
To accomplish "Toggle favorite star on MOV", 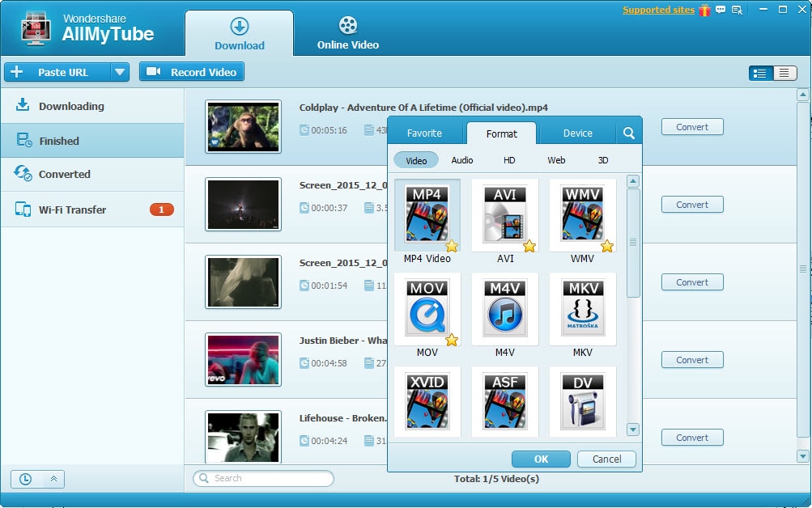I will [x=452, y=340].
